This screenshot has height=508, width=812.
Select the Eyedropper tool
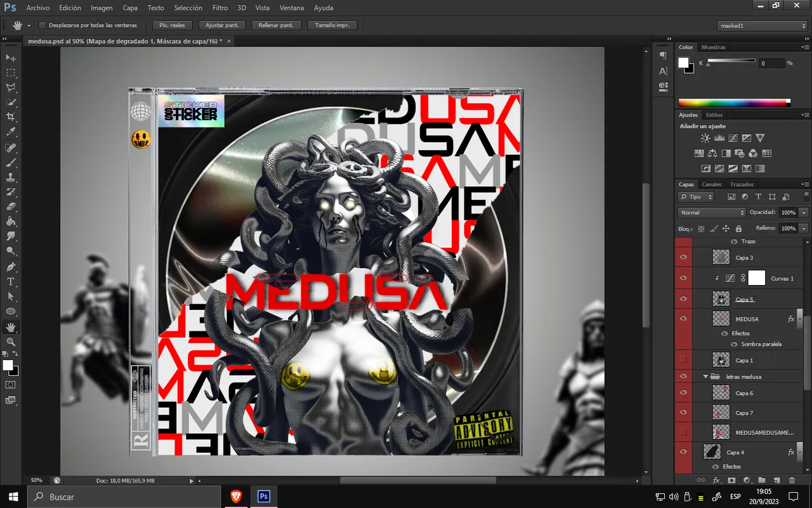(x=11, y=132)
